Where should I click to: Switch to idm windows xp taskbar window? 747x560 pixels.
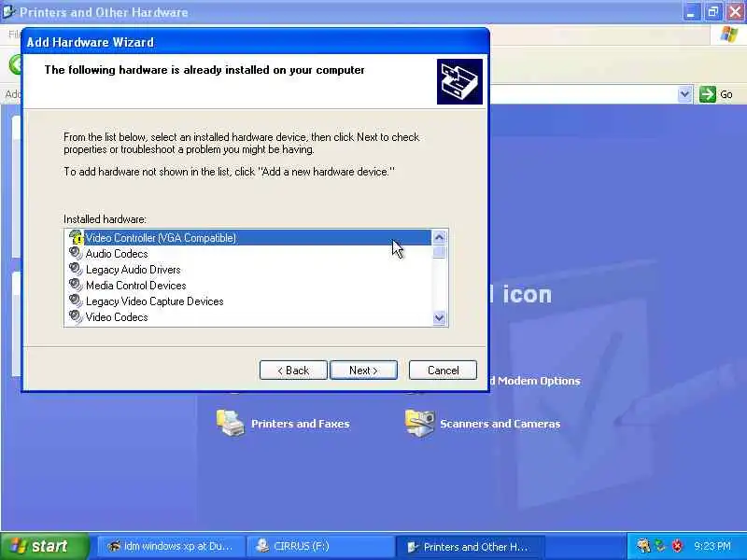[x=171, y=546]
